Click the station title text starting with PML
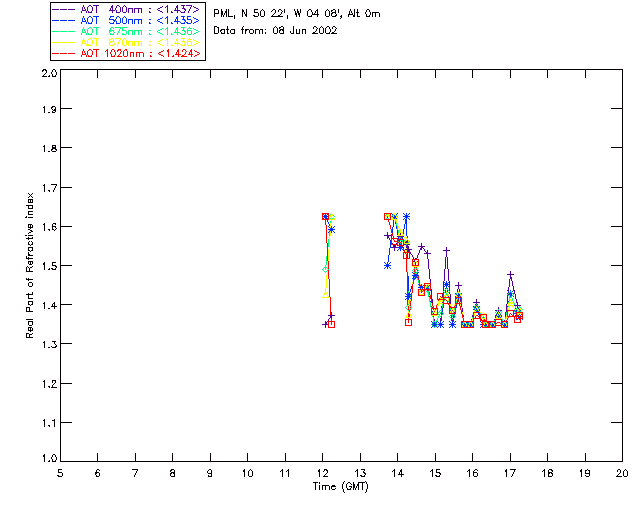 point(297,14)
